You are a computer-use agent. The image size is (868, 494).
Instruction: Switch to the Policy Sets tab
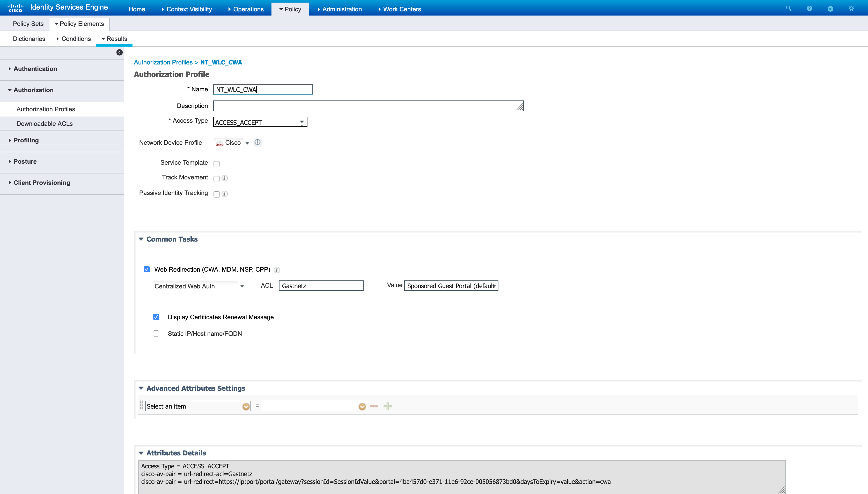pos(28,24)
